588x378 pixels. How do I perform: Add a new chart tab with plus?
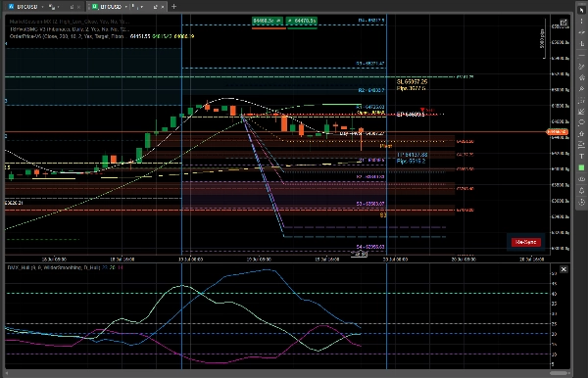click(x=174, y=7)
